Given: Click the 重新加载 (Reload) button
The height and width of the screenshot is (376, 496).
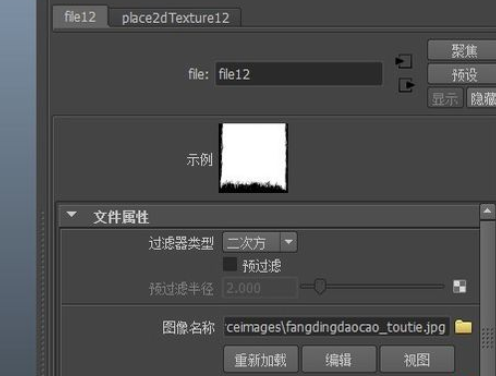Looking at the screenshot, I should [x=261, y=359].
